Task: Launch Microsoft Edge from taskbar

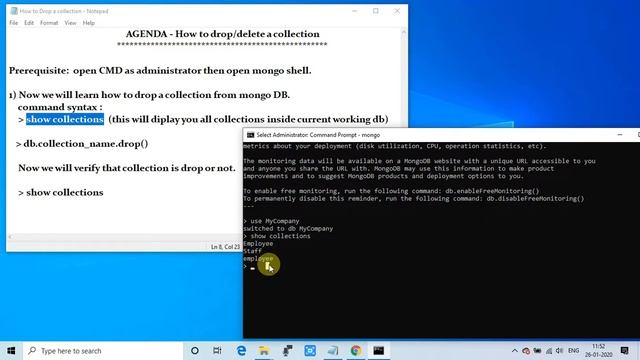Action: (x=241, y=351)
